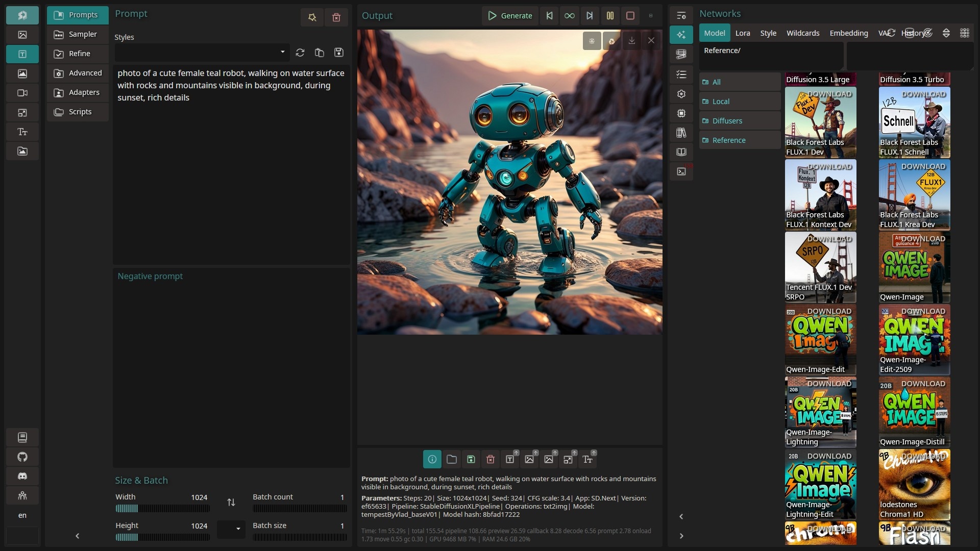Select the FLUX.1 Schnell model thumbnail
980x551 pixels.
tap(914, 122)
